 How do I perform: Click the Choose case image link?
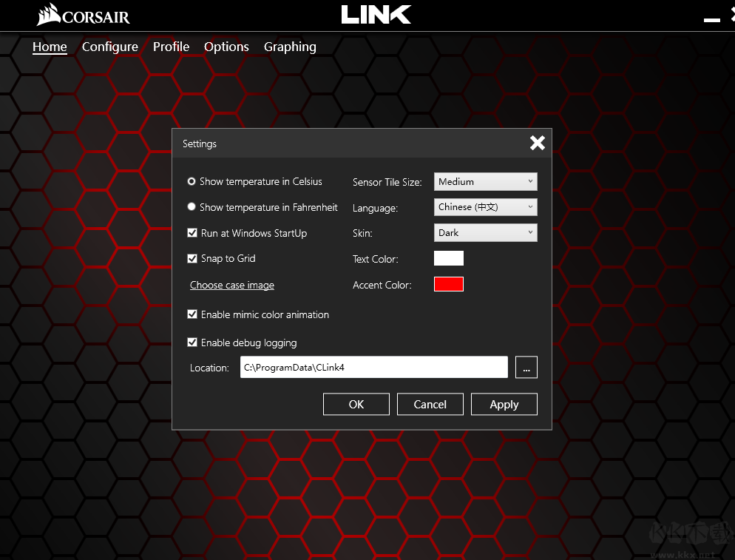click(x=231, y=285)
